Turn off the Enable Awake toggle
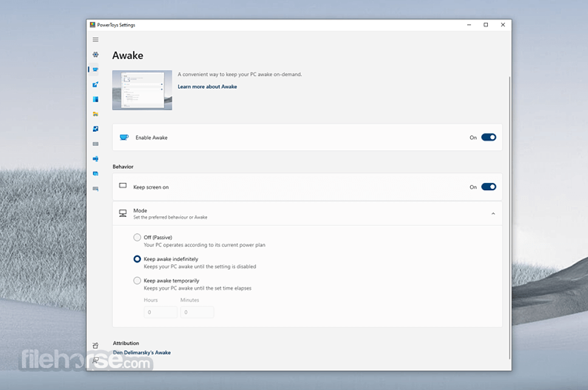Image resolution: width=588 pixels, height=390 pixels. (488, 137)
